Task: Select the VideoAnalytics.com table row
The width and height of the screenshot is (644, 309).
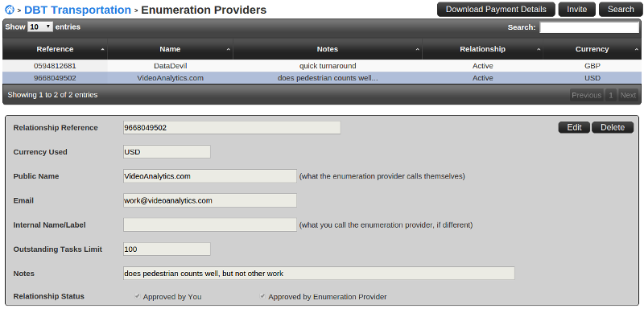Action: [322, 78]
